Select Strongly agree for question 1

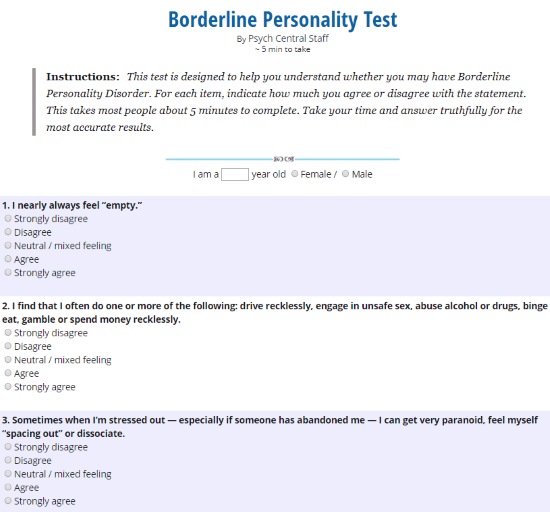[8, 272]
